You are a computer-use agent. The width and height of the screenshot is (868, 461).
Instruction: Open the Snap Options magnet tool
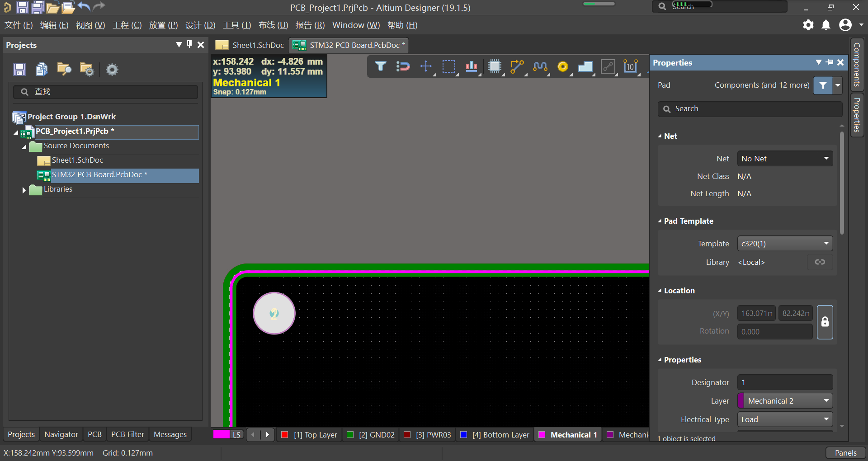click(403, 66)
